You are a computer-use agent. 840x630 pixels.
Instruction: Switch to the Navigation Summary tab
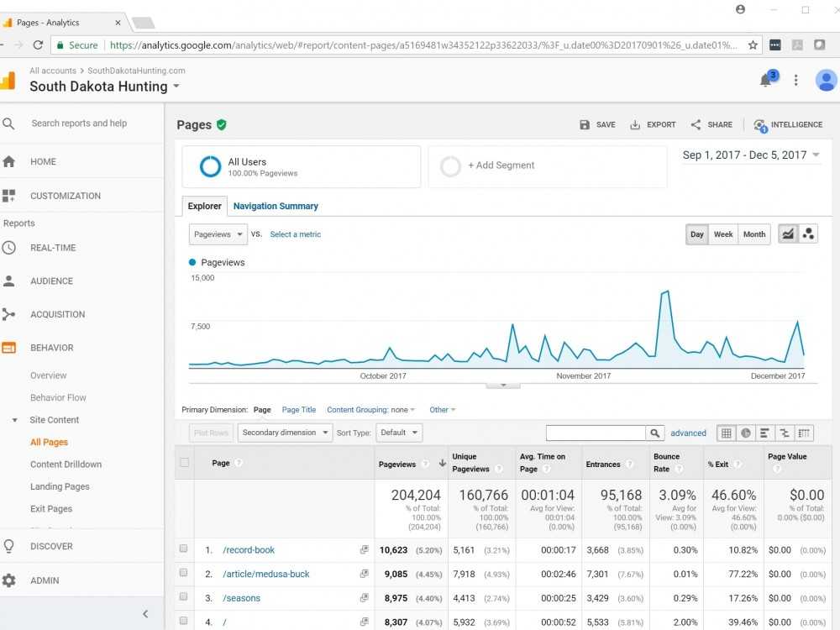pyautogui.click(x=276, y=206)
